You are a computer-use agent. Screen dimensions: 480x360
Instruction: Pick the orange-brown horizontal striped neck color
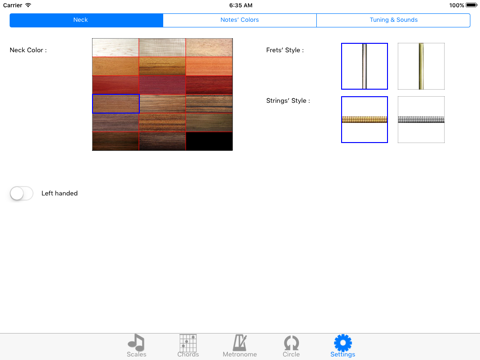162,123
